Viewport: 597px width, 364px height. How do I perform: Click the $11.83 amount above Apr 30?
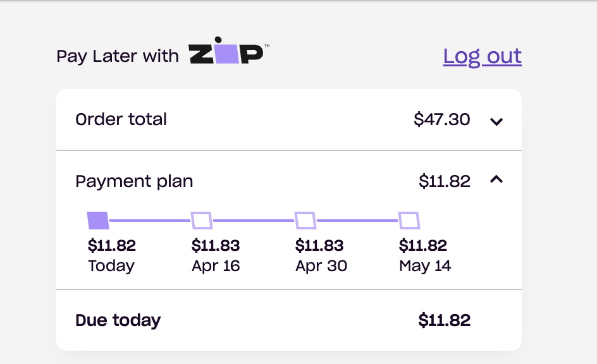pos(319,245)
